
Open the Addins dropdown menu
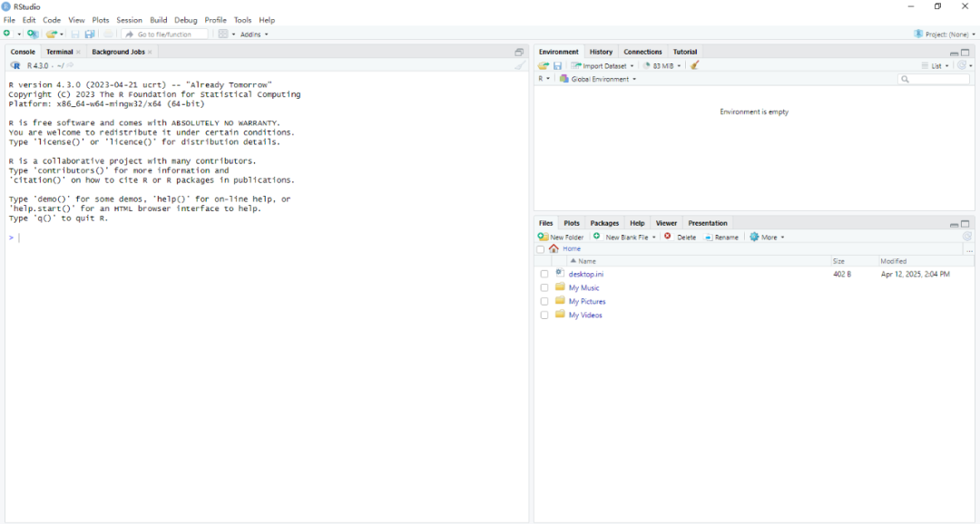(x=254, y=34)
